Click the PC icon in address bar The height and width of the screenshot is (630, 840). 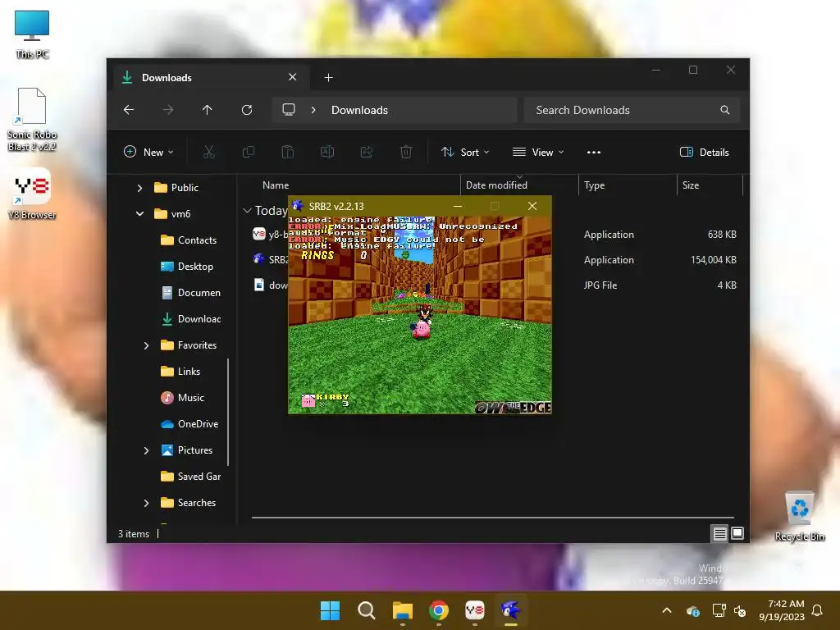289,110
